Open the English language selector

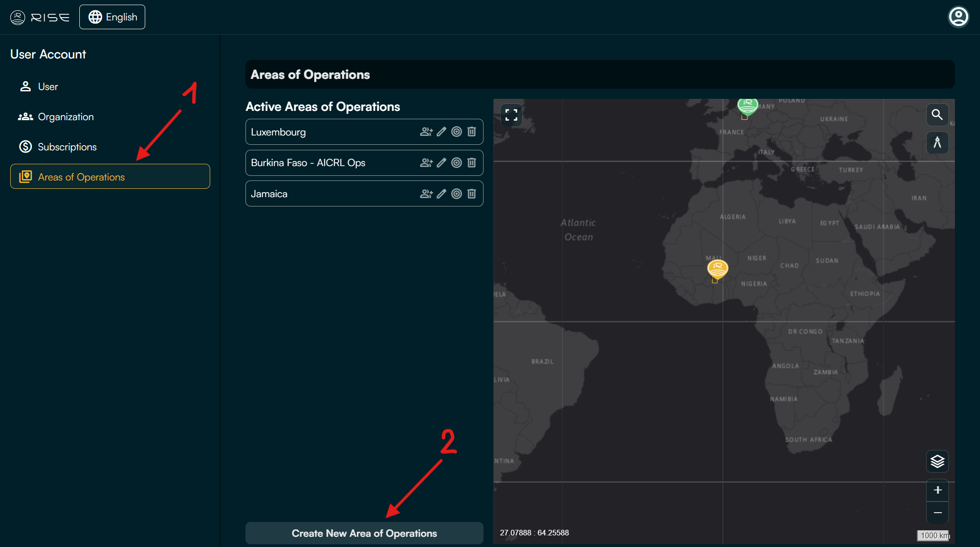click(x=112, y=17)
